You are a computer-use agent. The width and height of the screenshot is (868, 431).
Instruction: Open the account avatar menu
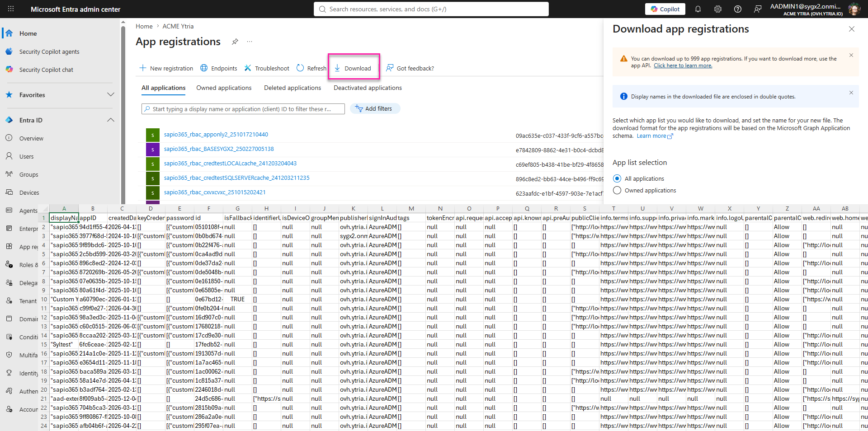pos(854,9)
